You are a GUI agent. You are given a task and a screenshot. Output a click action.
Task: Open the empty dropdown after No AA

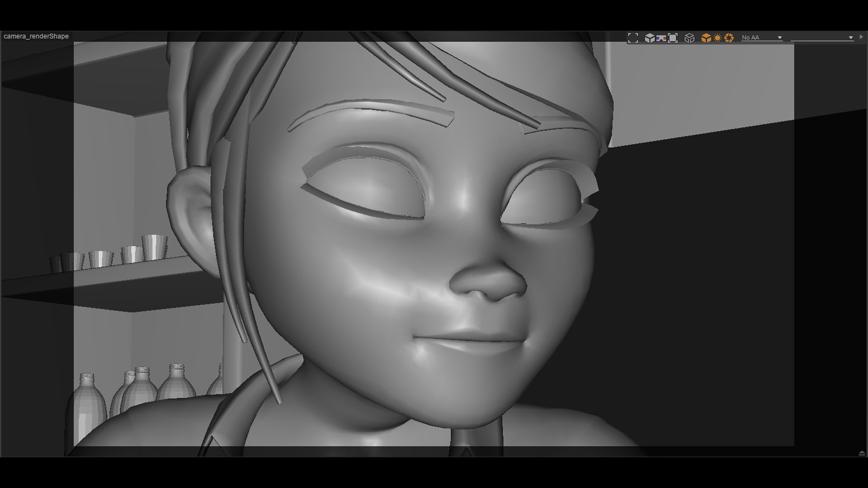click(822, 38)
